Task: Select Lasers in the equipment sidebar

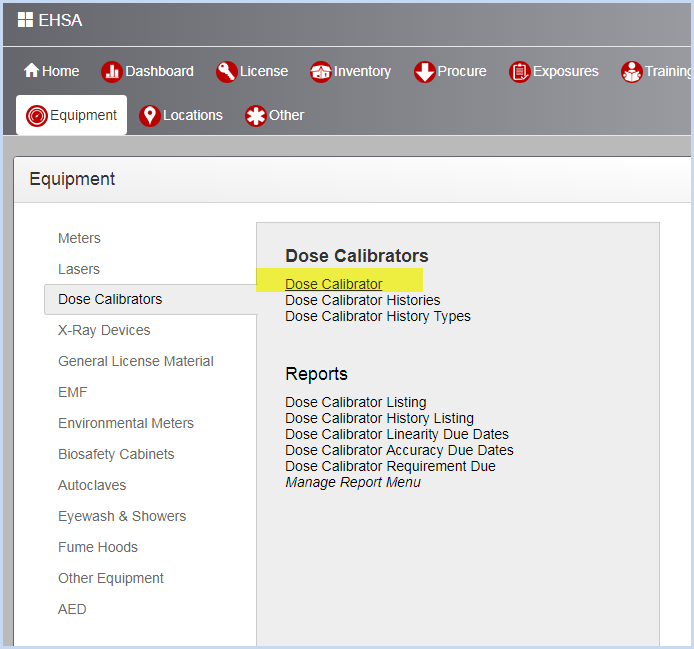Action: tap(79, 269)
